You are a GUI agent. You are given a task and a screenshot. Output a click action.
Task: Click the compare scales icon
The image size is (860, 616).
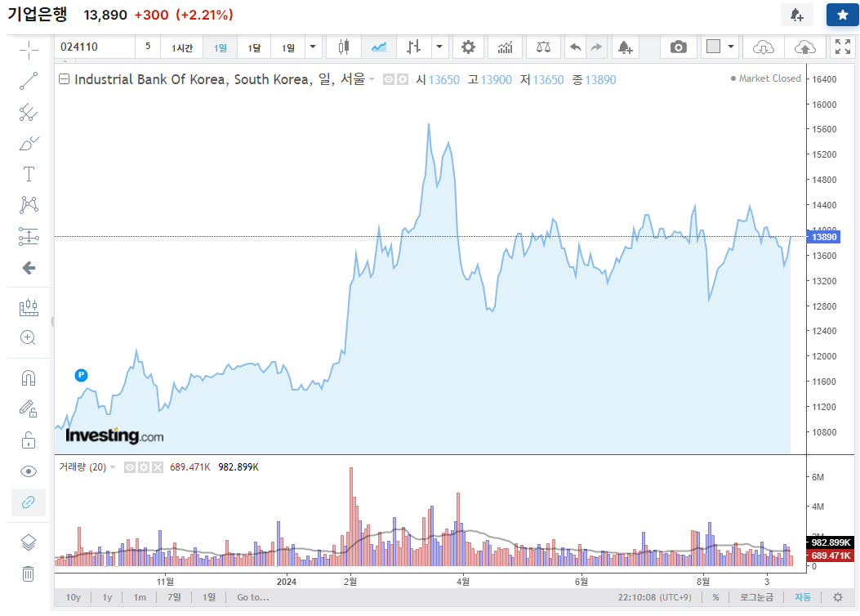pos(544,47)
